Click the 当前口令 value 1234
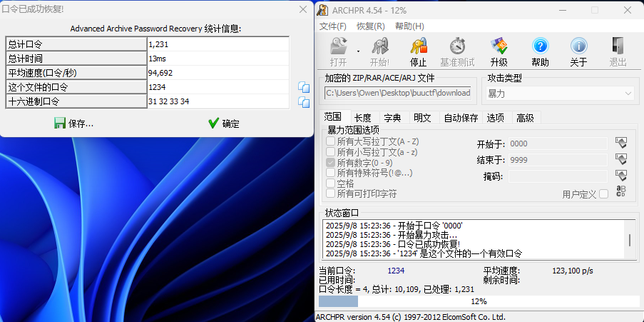 [396, 271]
